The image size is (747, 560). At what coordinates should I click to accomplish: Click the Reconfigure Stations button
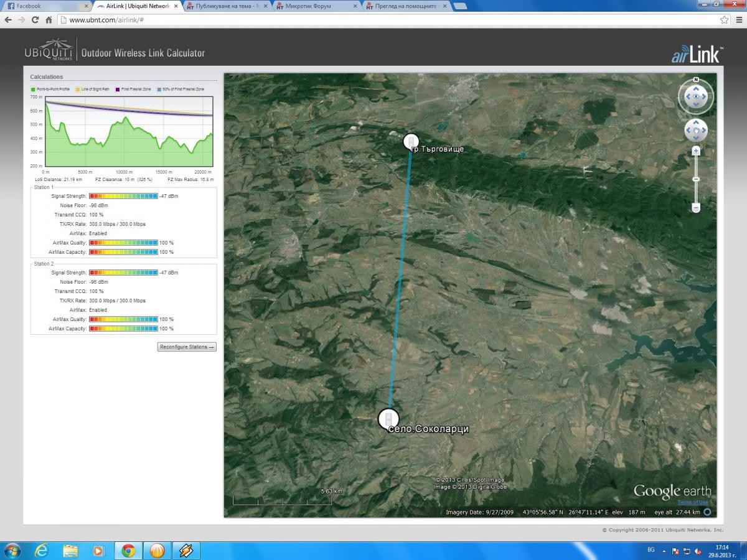coord(187,347)
